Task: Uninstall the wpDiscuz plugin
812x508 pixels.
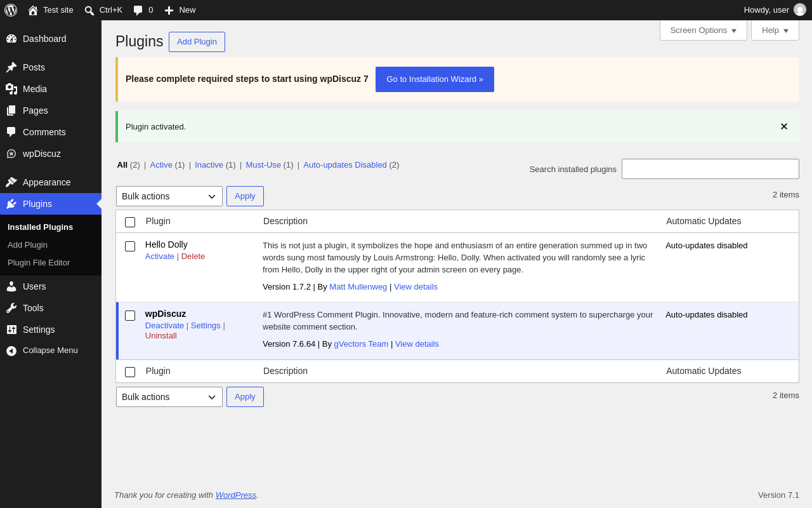Action: point(161,336)
